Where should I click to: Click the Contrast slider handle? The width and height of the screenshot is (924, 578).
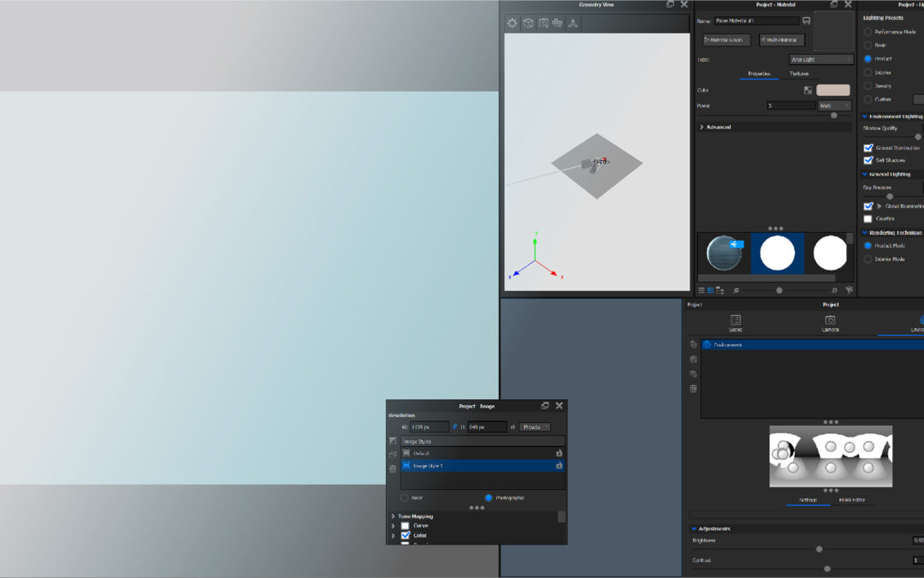coord(827,569)
